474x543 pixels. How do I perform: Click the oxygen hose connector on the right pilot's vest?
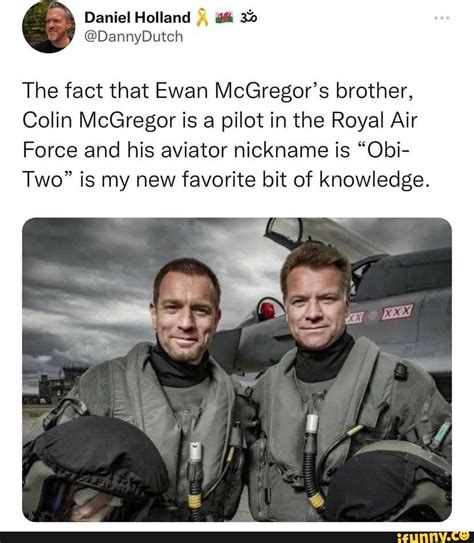coord(312,423)
